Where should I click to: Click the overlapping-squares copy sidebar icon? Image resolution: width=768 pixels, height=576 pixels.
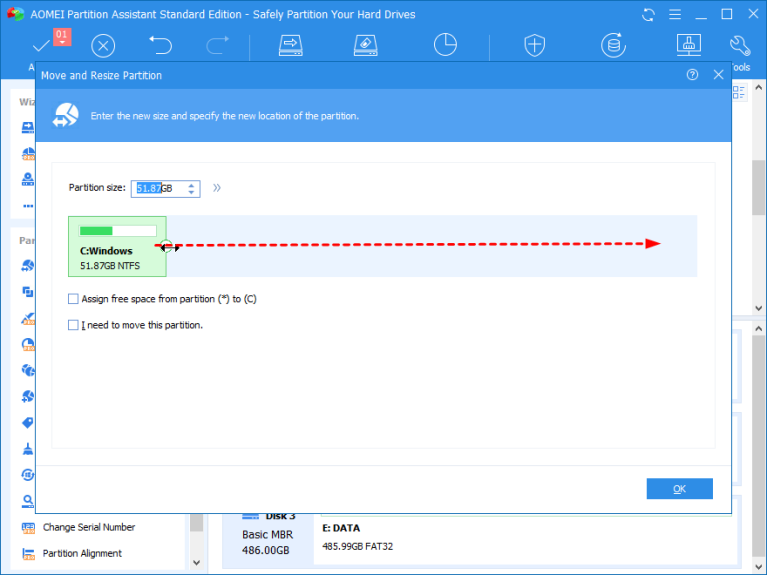(28, 292)
